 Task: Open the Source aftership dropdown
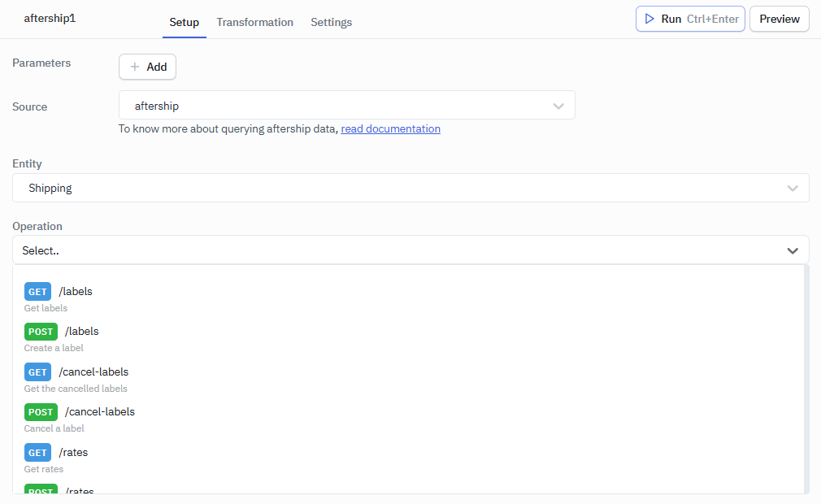[346, 105]
